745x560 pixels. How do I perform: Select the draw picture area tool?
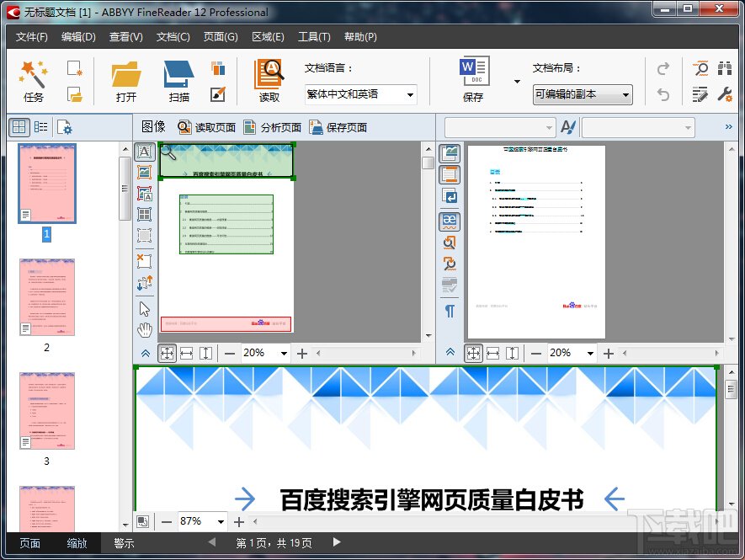(145, 172)
